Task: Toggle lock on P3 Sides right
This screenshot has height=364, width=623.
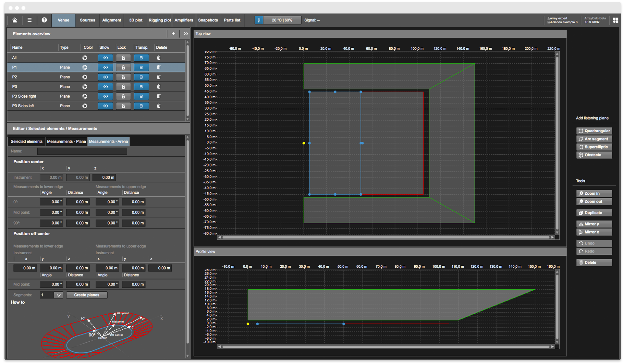Action: pyautogui.click(x=123, y=96)
